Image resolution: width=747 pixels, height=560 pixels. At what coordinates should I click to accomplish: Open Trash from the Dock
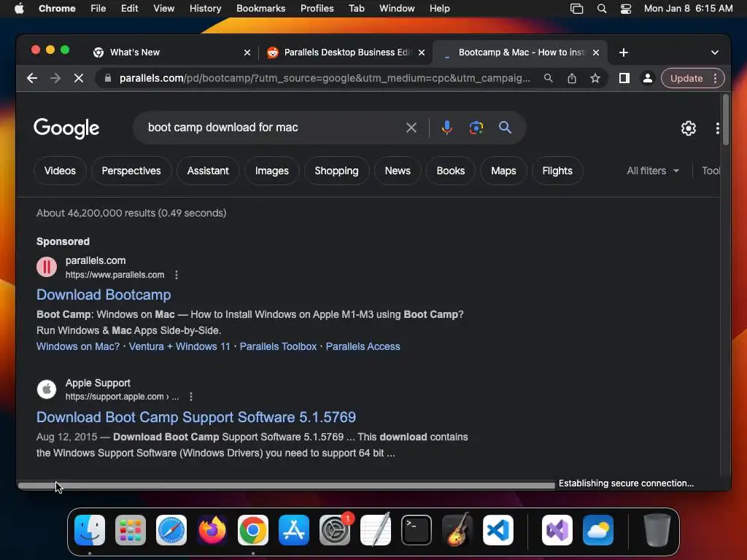click(x=657, y=530)
